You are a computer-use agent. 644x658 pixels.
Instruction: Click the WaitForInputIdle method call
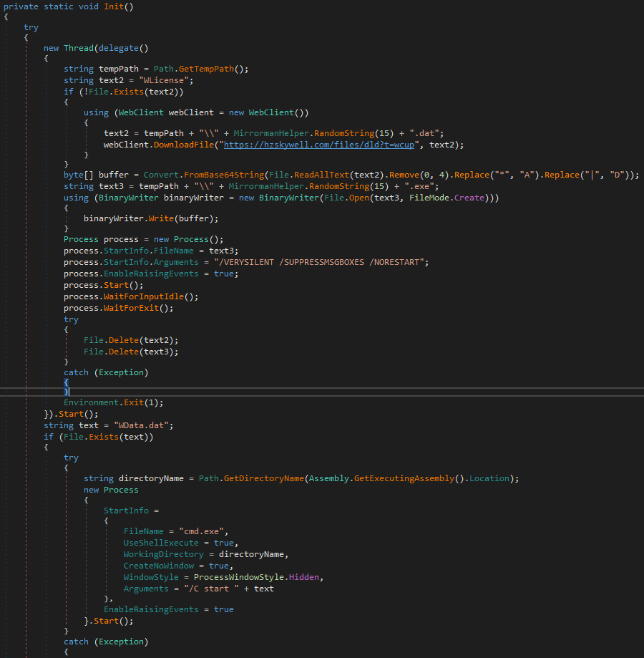pyautogui.click(x=144, y=296)
